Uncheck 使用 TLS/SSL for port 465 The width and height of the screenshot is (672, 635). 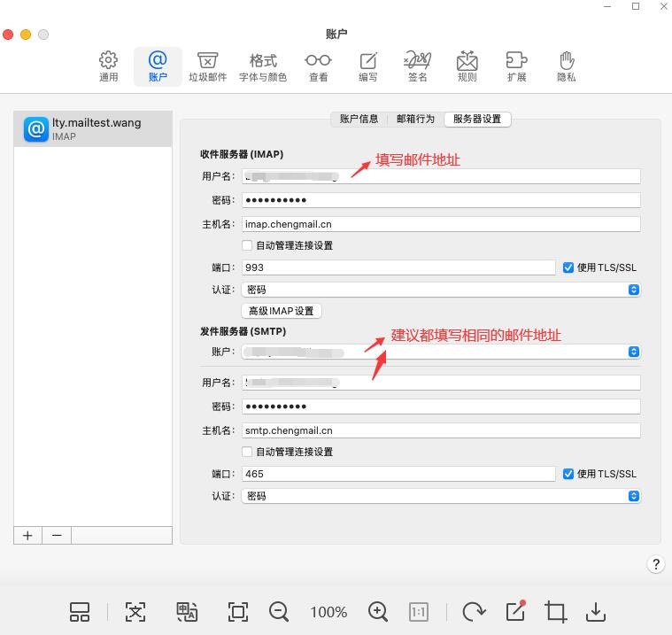(x=568, y=474)
